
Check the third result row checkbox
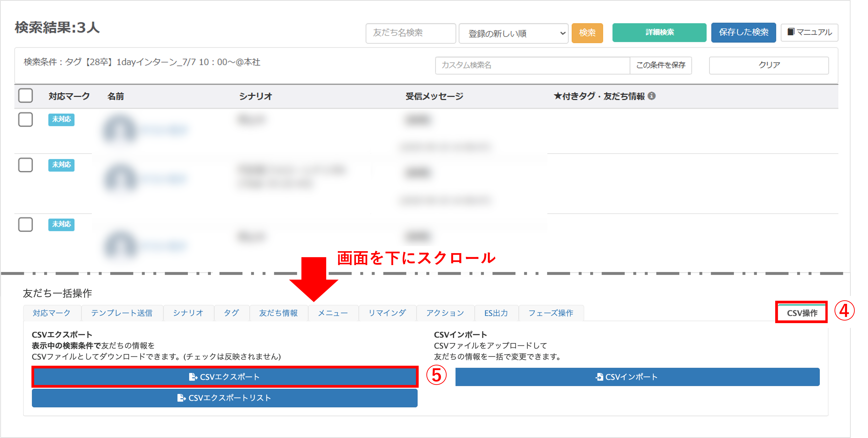[x=26, y=225]
